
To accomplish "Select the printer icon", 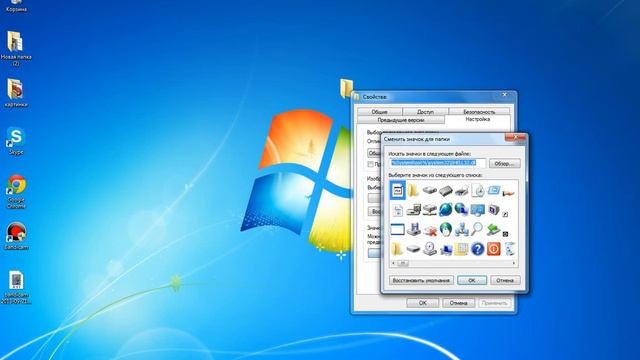I will 462,191.
